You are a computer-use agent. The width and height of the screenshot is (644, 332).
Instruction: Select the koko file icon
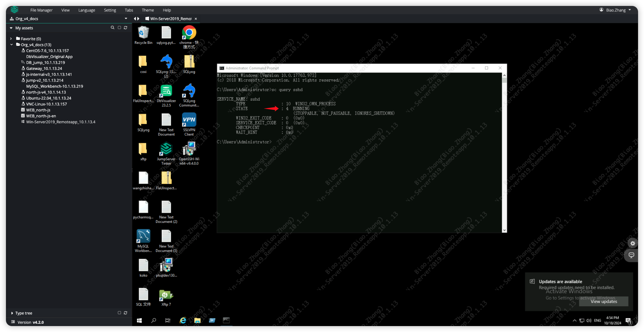coord(143,268)
